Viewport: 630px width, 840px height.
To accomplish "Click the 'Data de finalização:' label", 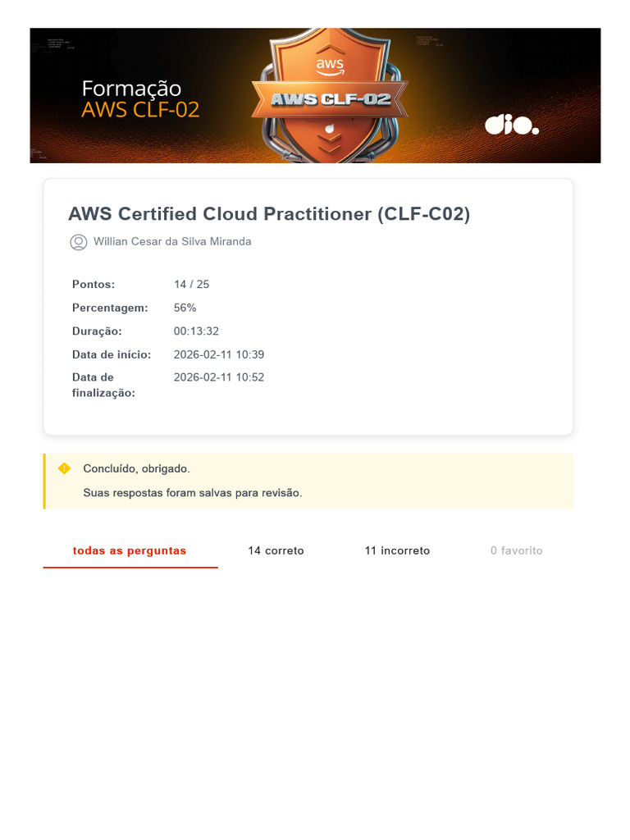I will click(x=103, y=386).
